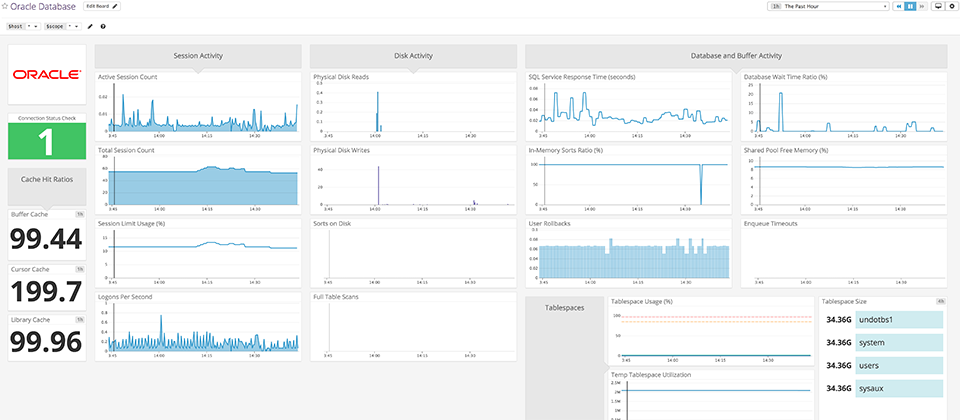This screenshot has width=960, height=420.
Task: Open the Database Wait Time Ratio graph
Action: (x=844, y=107)
